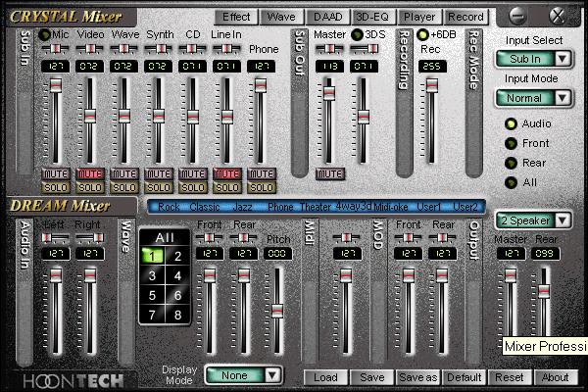Viewport: 588px width, 392px height.
Task: Solo the Line In channel
Action: pos(227,187)
